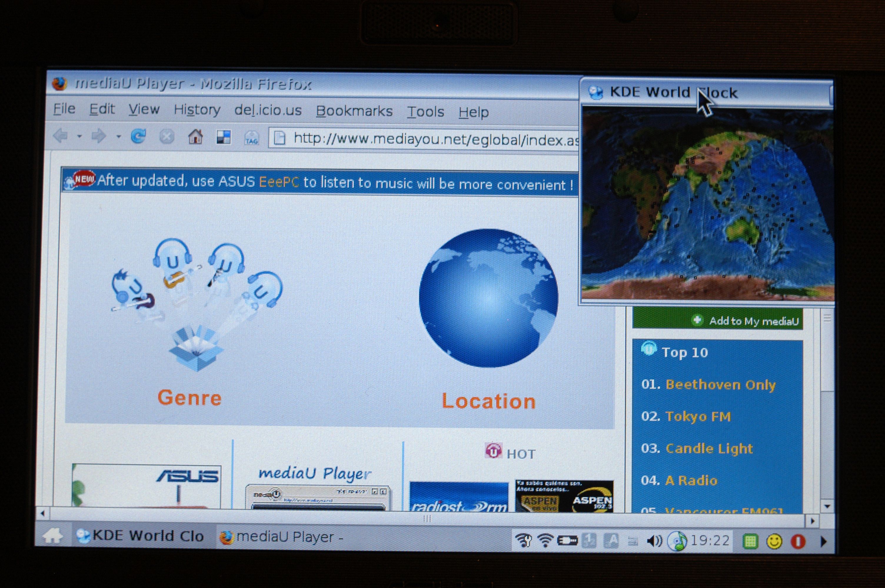Open A Radio station

[691, 480]
